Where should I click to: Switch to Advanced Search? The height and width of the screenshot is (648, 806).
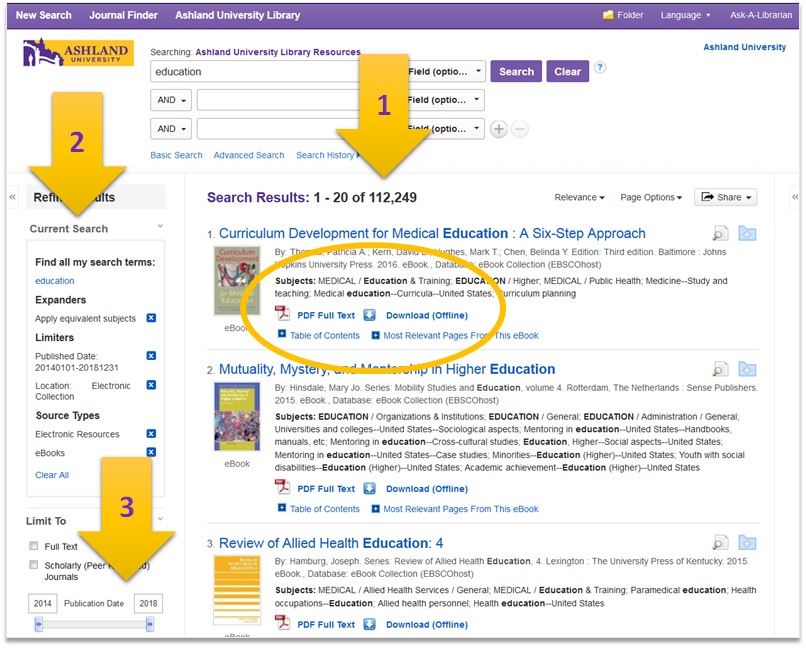tap(249, 155)
